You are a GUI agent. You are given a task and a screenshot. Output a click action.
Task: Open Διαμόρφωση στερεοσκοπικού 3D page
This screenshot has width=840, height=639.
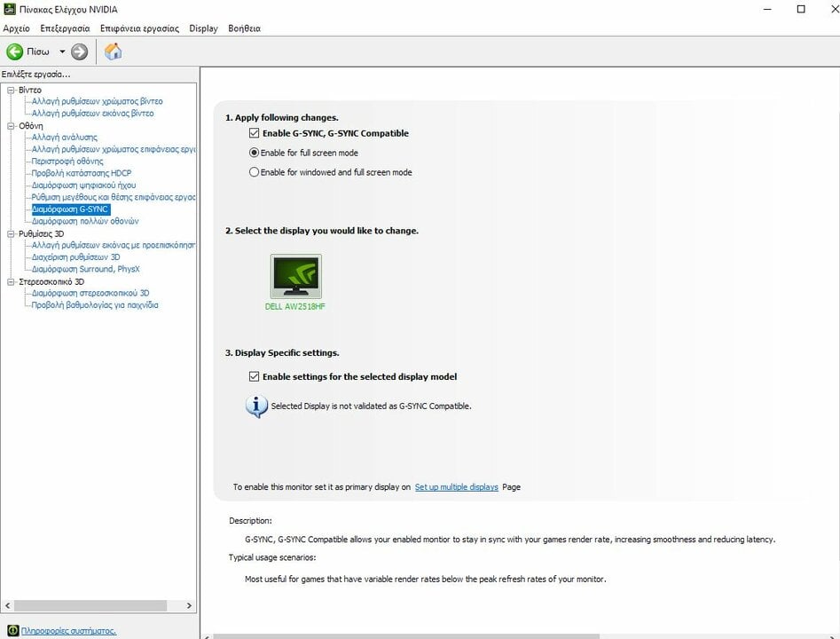(90, 293)
